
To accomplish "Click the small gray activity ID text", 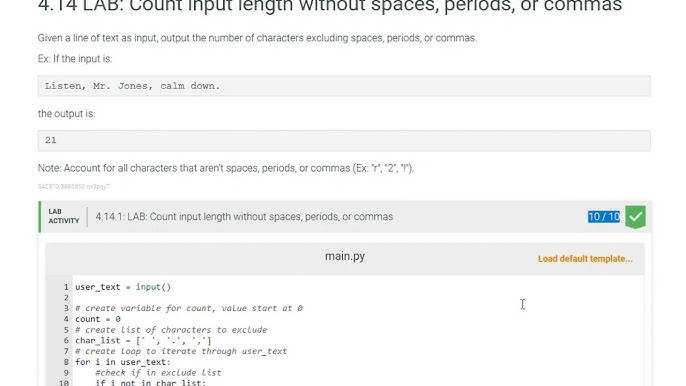I will (x=74, y=186).
